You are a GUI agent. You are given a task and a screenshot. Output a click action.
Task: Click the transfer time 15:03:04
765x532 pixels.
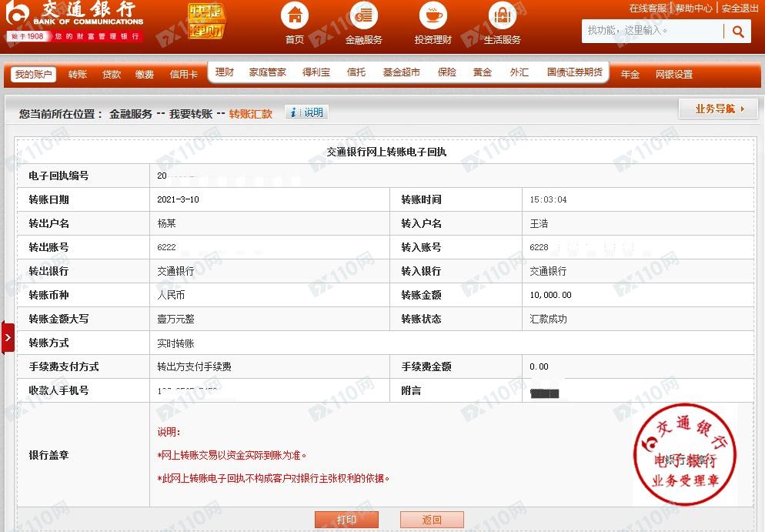pyautogui.click(x=549, y=199)
